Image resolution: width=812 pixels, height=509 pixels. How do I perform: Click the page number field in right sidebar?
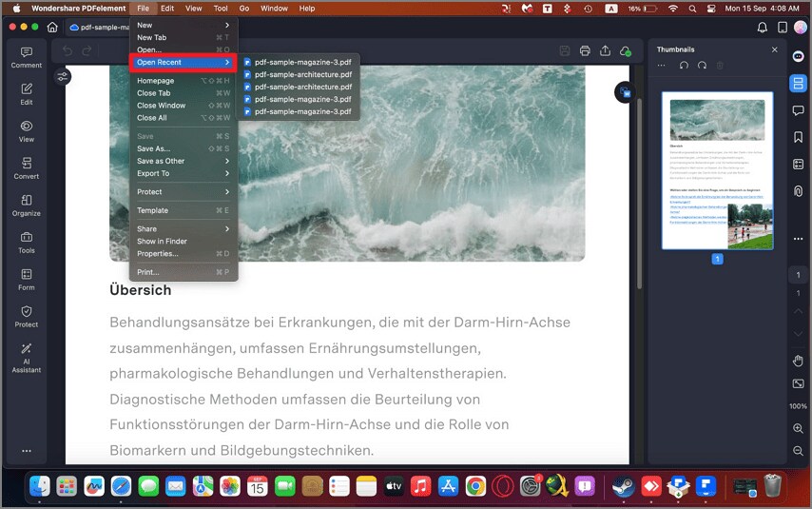tap(798, 275)
